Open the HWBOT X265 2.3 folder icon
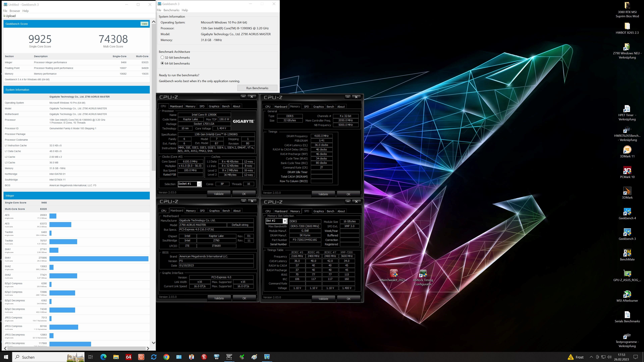 click(x=627, y=28)
